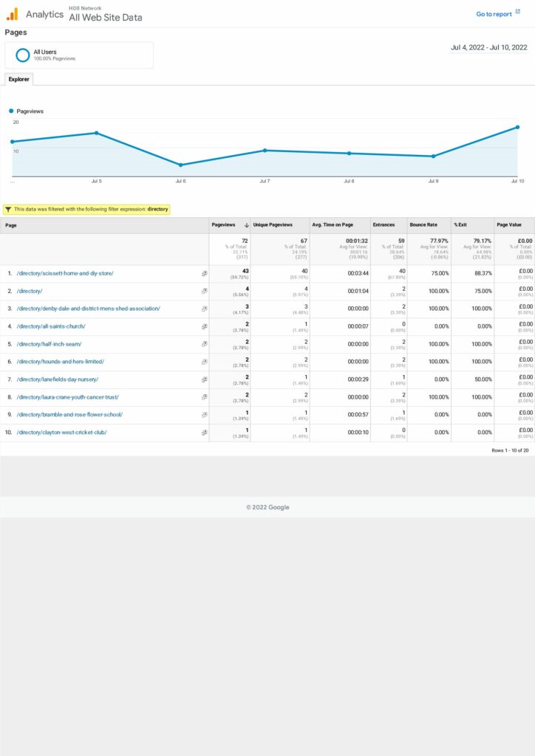Click the Go to report link

(493, 14)
